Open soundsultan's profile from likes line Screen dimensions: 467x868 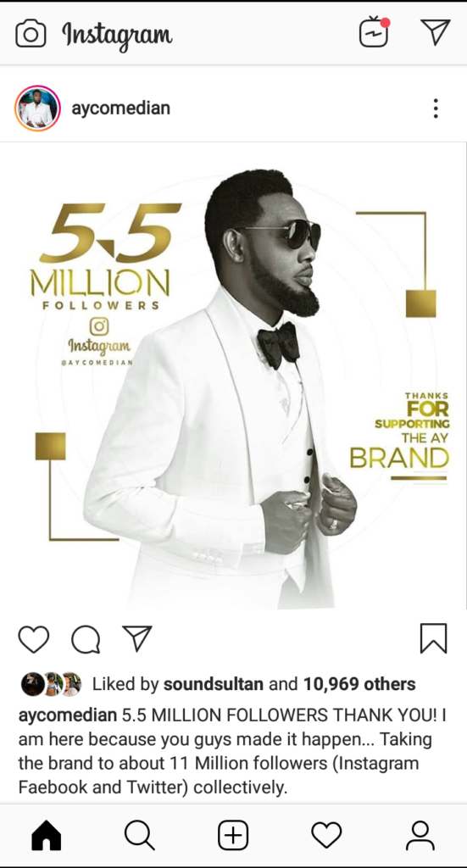click(x=213, y=684)
